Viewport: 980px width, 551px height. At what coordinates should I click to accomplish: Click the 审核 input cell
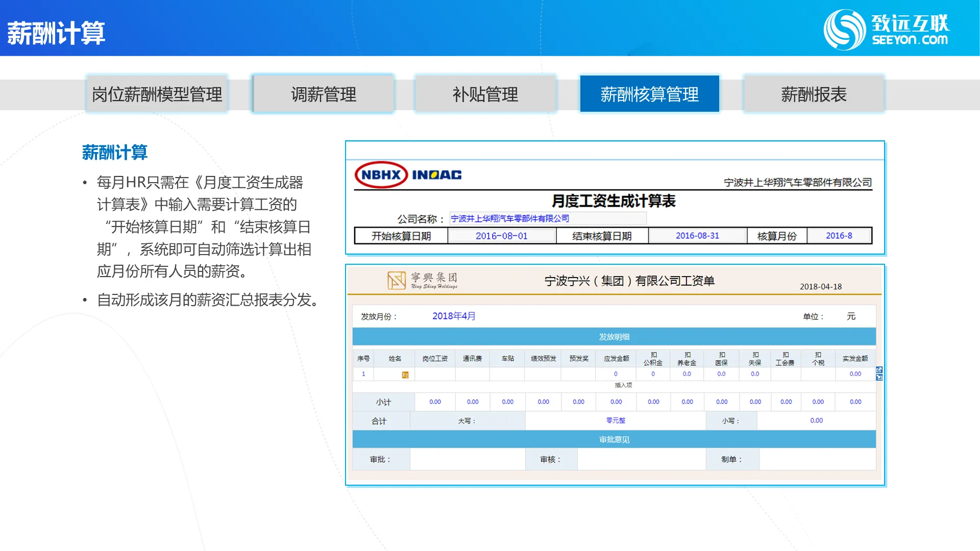click(x=641, y=459)
